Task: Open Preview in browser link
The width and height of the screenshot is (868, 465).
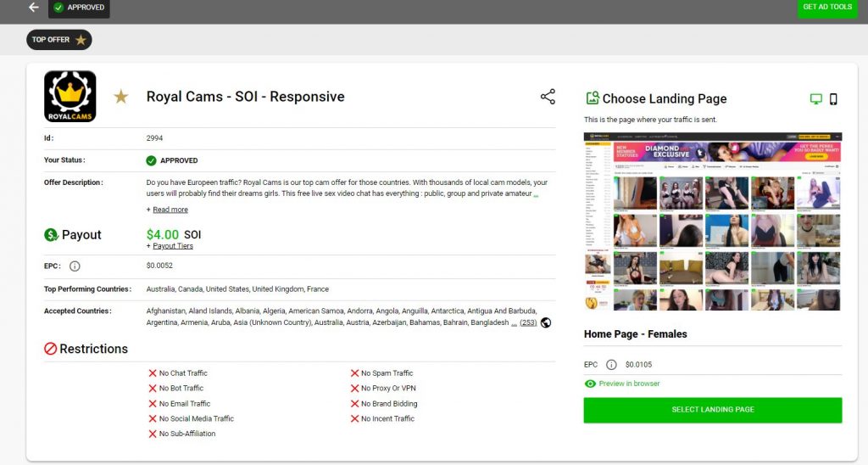Action: click(629, 384)
